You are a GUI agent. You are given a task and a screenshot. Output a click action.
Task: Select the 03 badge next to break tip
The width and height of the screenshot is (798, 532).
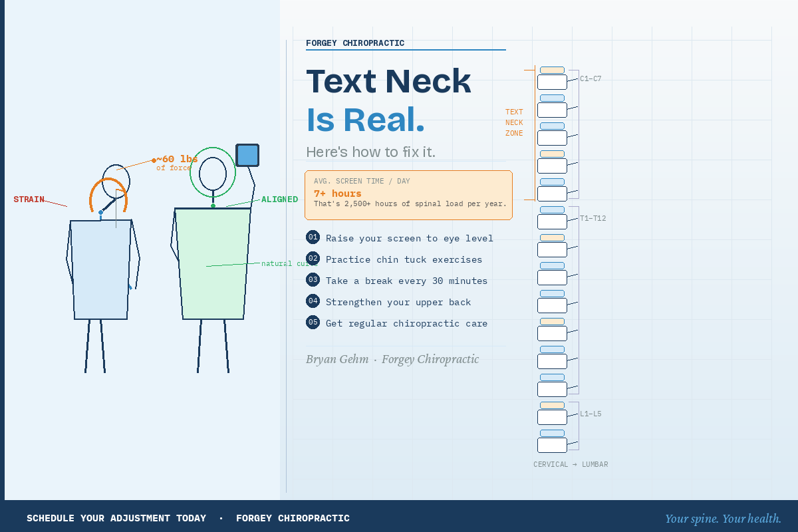coord(313,279)
